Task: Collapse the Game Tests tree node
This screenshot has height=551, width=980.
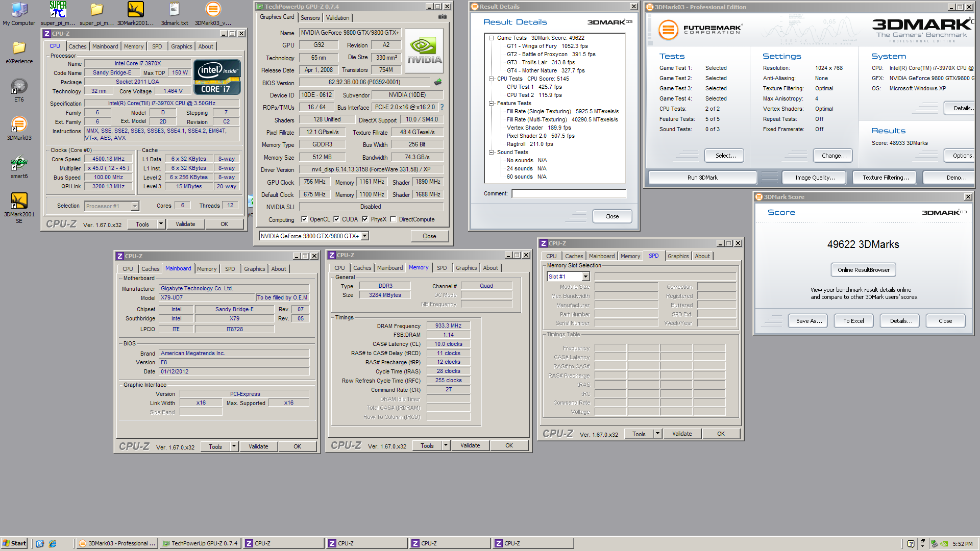Action: pos(491,38)
